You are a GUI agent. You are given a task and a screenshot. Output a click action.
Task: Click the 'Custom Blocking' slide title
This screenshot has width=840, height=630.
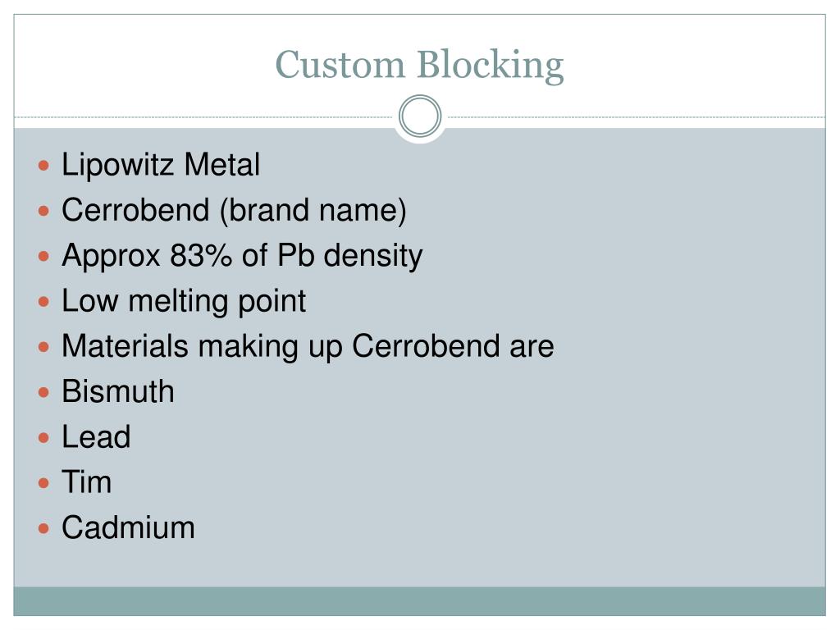pos(419,64)
